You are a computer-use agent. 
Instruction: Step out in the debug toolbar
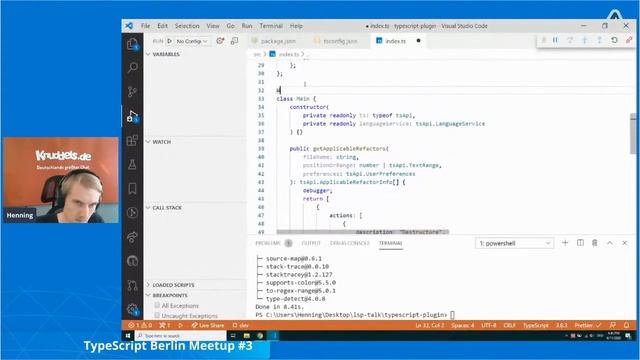[x=600, y=40]
